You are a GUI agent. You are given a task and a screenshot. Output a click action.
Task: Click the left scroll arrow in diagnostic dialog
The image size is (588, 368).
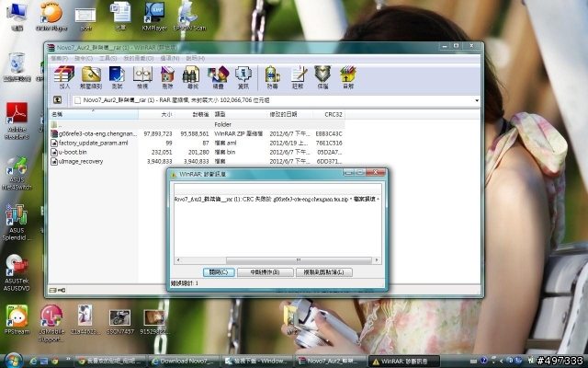[177, 259]
